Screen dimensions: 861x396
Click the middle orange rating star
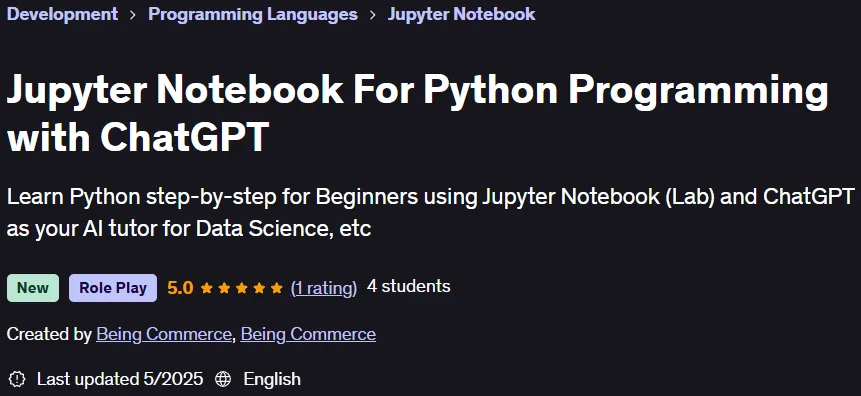tap(242, 288)
